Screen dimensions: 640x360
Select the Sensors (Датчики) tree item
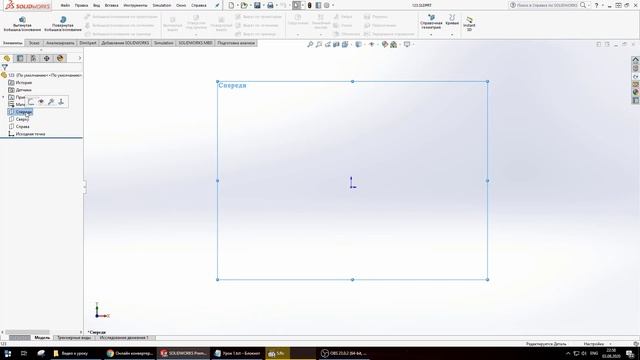20,90
